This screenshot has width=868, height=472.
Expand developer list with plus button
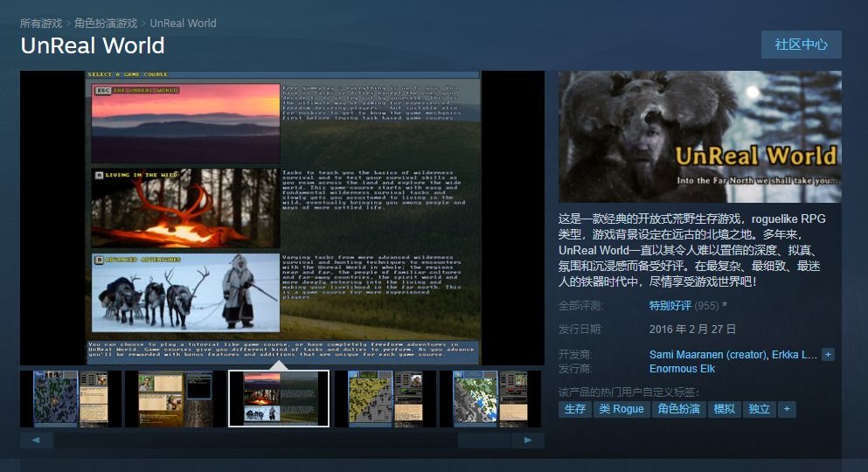(828, 355)
